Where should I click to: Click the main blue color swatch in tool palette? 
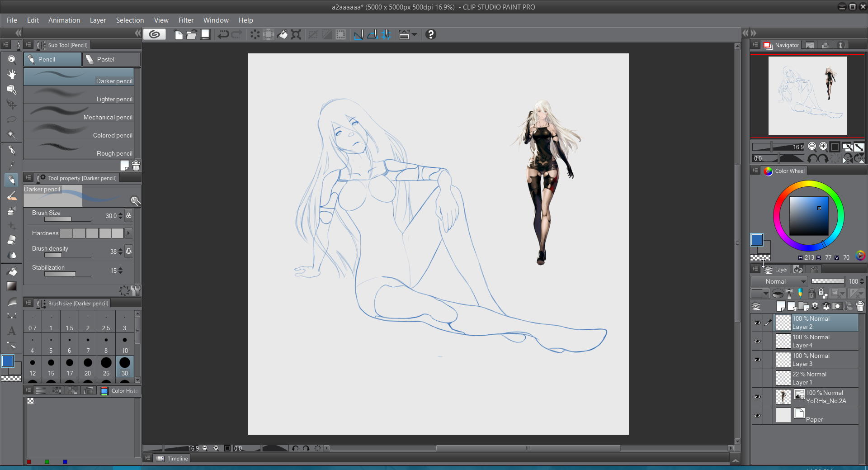pos(8,361)
